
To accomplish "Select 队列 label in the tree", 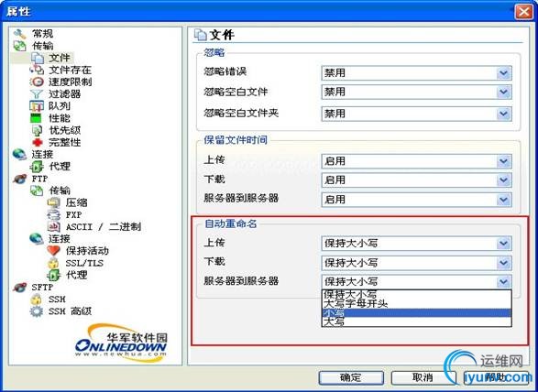I will (x=59, y=106).
